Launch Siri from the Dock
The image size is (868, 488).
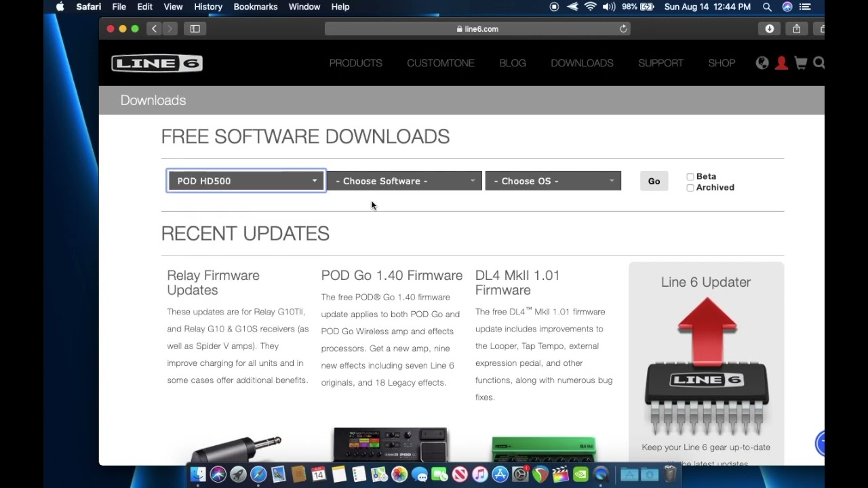coord(218,474)
